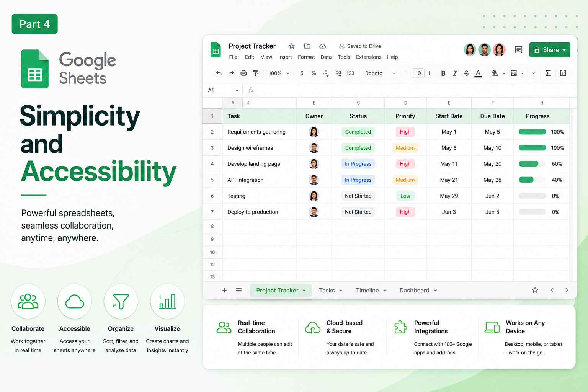Expand the fill color dropdown arrow
Screen dimensions: 588x392
[x=504, y=73]
